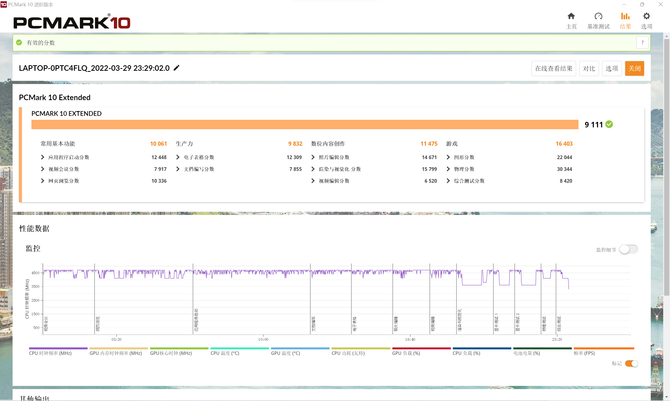Screen dimensions: 670x401
Task: Switch to the Results (结果) chart icon
Action: tap(625, 18)
